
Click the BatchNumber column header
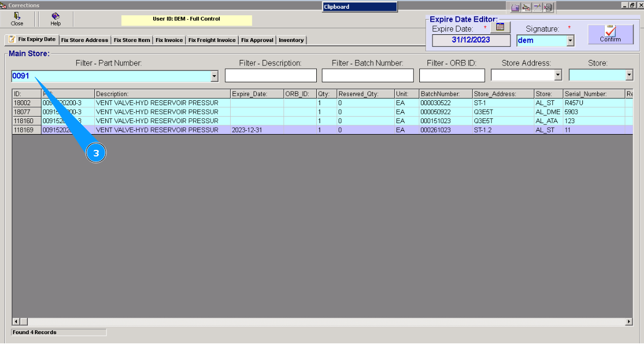446,94
